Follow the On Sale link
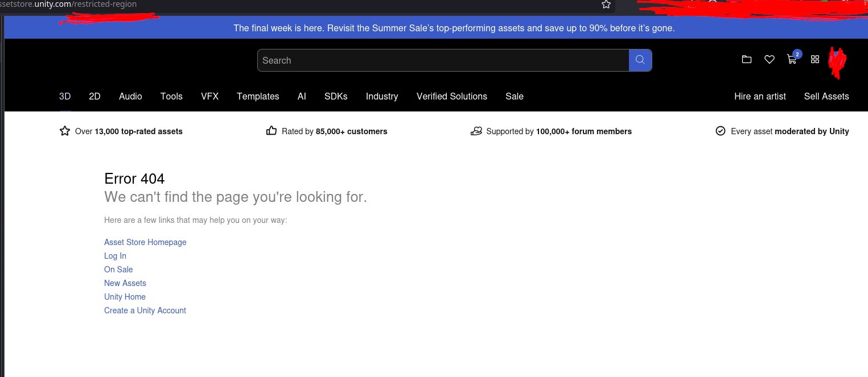Screen dimensions: 868x377 (118, 270)
